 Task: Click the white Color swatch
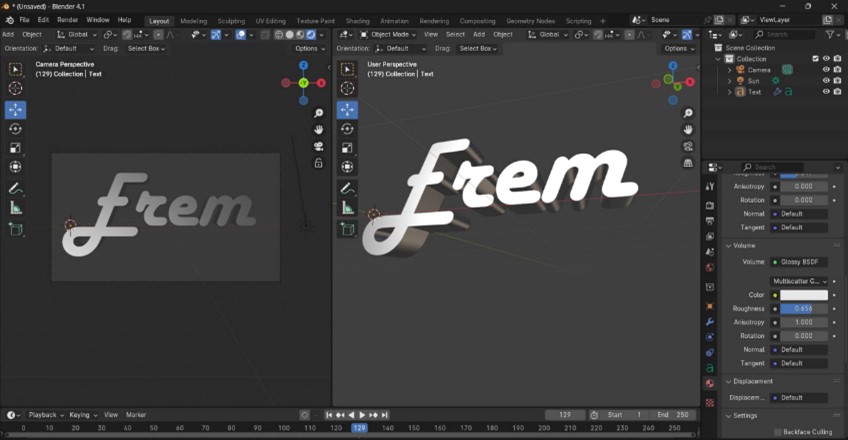[804, 295]
